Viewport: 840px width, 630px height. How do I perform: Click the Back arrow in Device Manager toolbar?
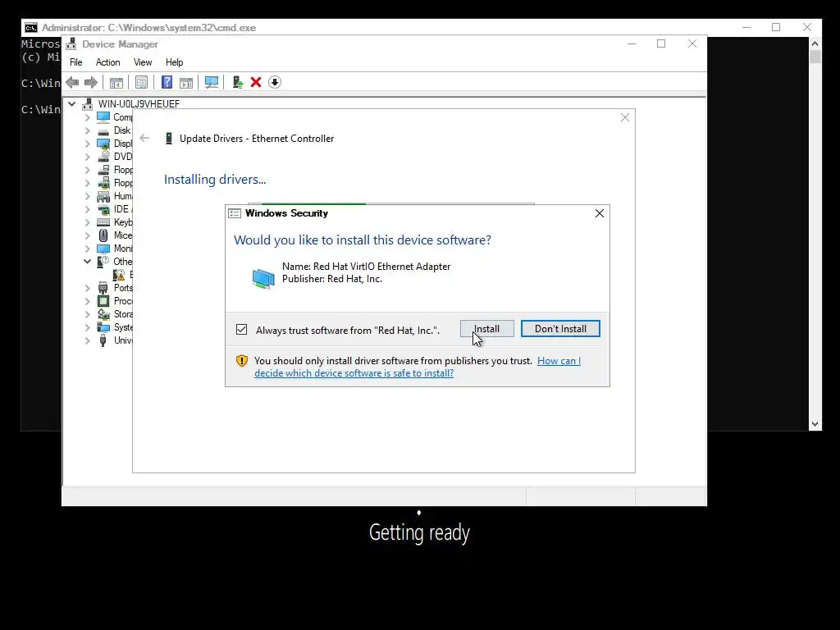(72, 83)
